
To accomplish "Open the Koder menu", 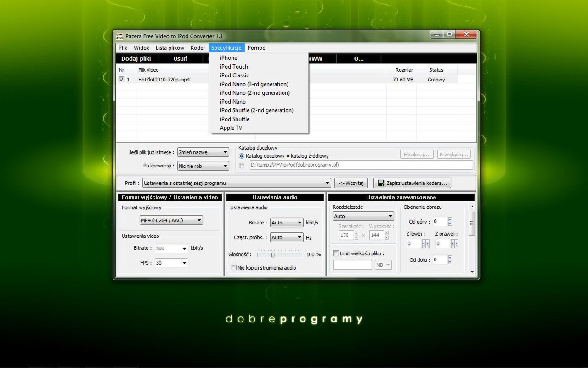I will [198, 48].
